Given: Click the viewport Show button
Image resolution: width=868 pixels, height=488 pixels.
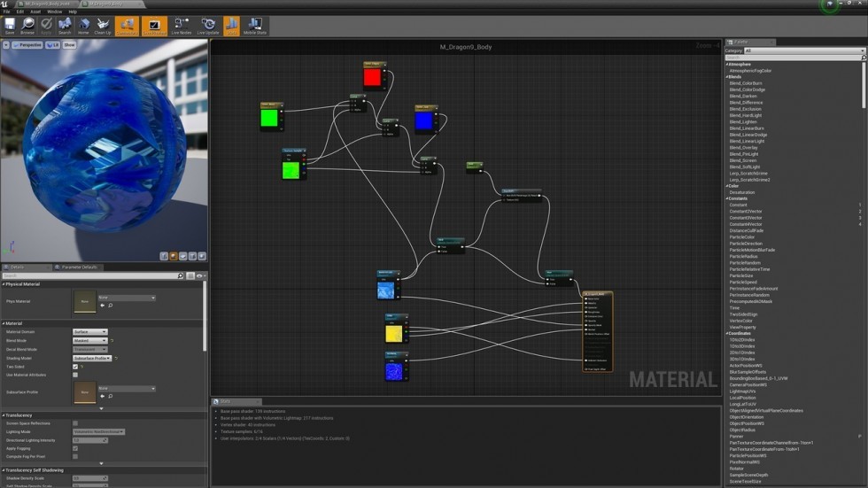Looking at the screenshot, I should 69,45.
